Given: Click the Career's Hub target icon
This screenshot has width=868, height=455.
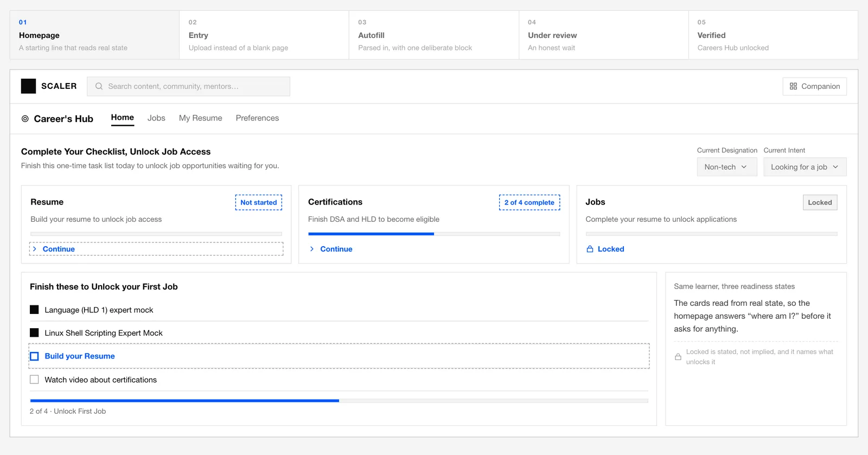Looking at the screenshot, I should pyautogui.click(x=25, y=119).
